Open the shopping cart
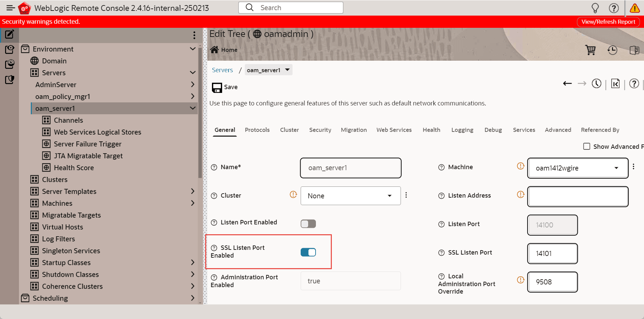 pyautogui.click(x=591, y=50)
